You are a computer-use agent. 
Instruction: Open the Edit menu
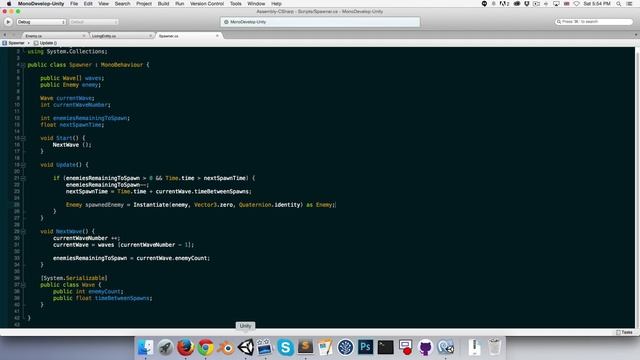88,4
